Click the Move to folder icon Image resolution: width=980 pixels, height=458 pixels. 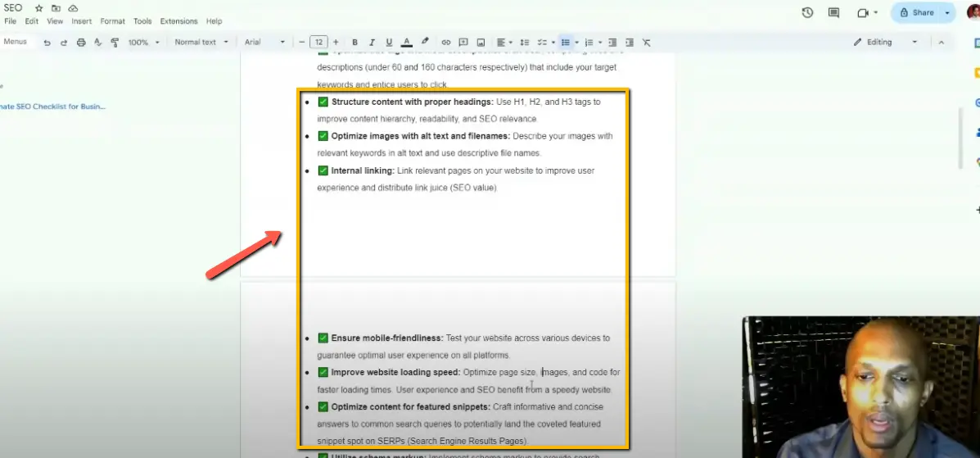[x=56, y=8]
